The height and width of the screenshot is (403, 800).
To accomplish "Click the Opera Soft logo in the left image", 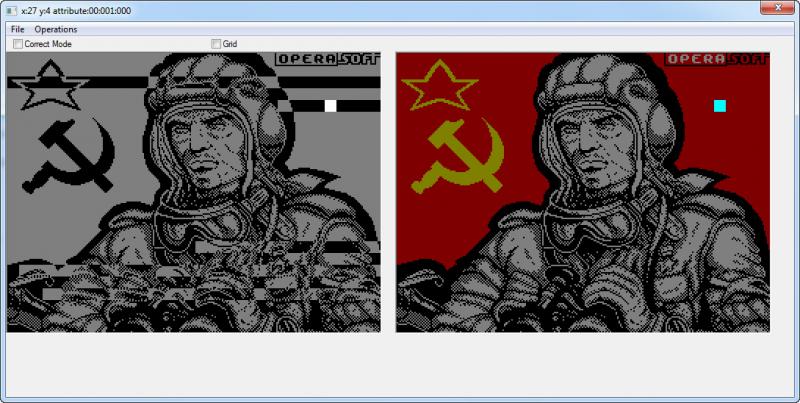I will [x=327, y=59].
